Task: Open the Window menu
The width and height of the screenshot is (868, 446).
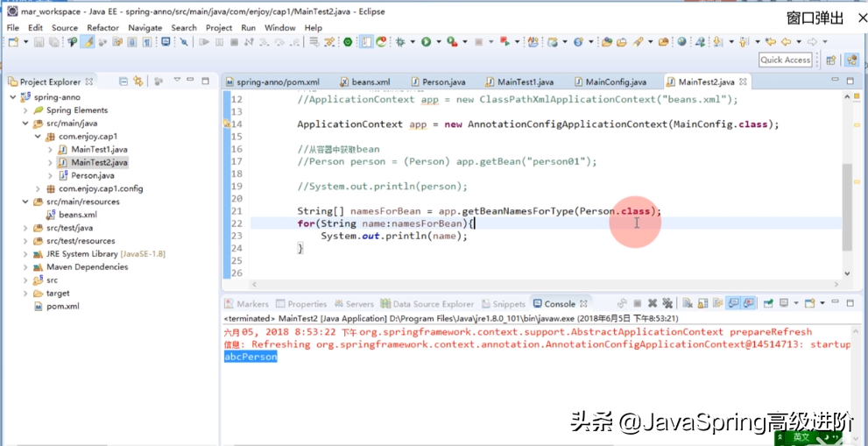Action: pos(279,28)
